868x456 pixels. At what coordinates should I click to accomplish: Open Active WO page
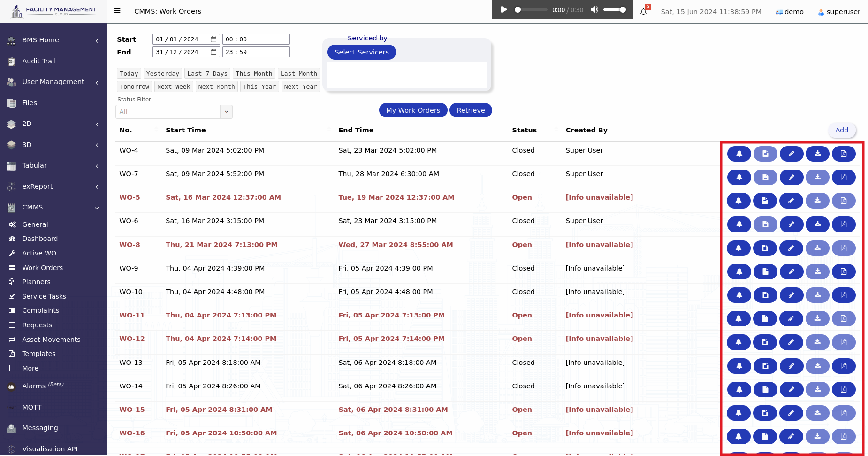pyautogui.click(x=39, y=253)
